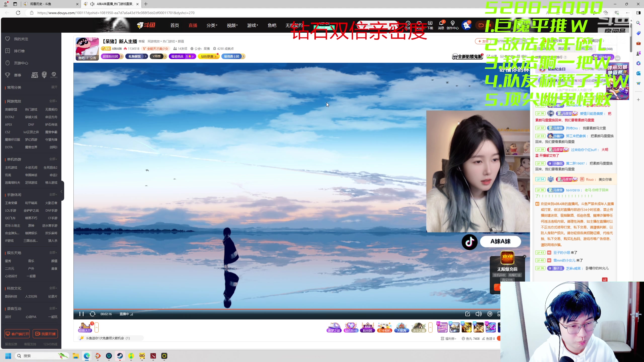
Task: Open 福星挑战 star challenge badge
Action: pos(182,56)
